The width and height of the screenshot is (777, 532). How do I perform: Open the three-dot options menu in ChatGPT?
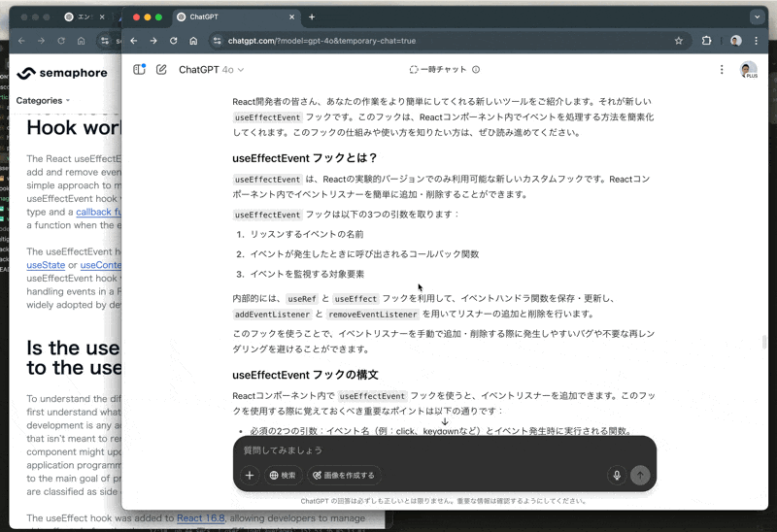tap(722, 69)
